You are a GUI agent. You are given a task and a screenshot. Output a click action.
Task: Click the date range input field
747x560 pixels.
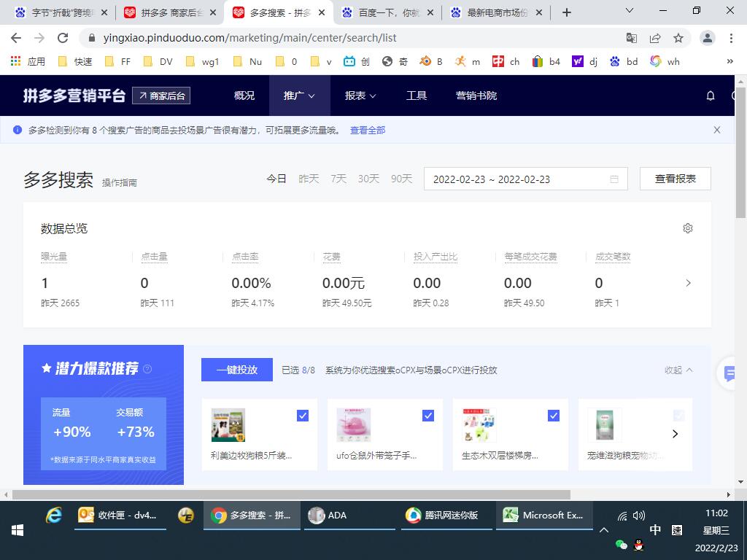(525, 179)
